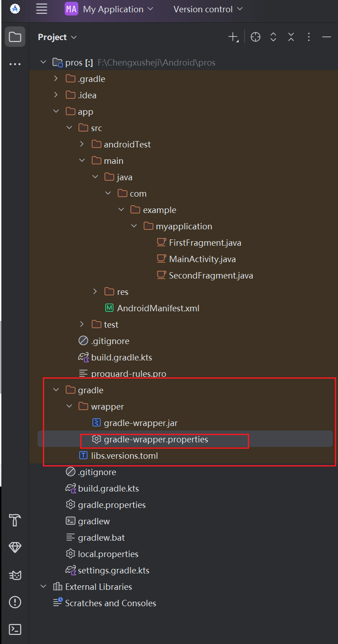
Task: Collapse the myapplication folder chevron
Action: click(x=133, y=226)
